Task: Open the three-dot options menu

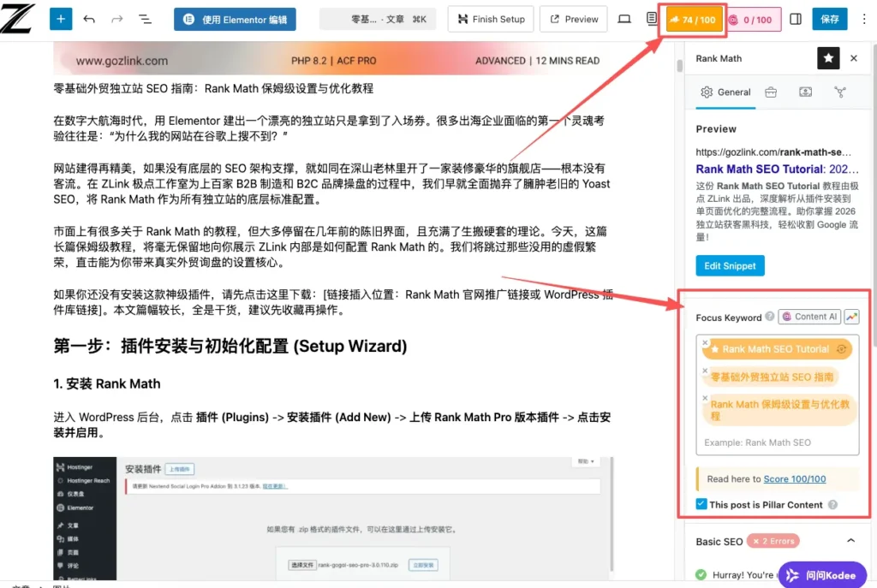Action: coord(864,19)
